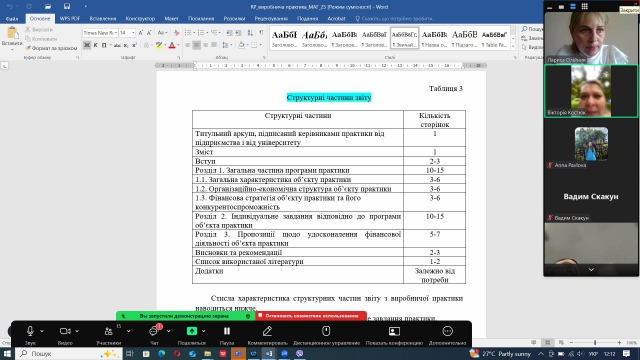Viewport: 640px width, 360px height.
Task: Toggle the tab selector at ruler's left end
Action: tap(4, 65)
